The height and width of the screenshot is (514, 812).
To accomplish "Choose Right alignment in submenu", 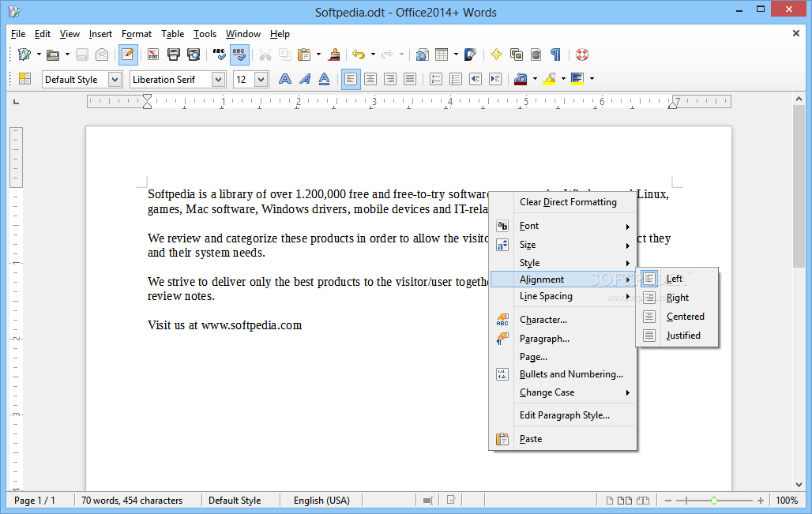I will (677, 298).
